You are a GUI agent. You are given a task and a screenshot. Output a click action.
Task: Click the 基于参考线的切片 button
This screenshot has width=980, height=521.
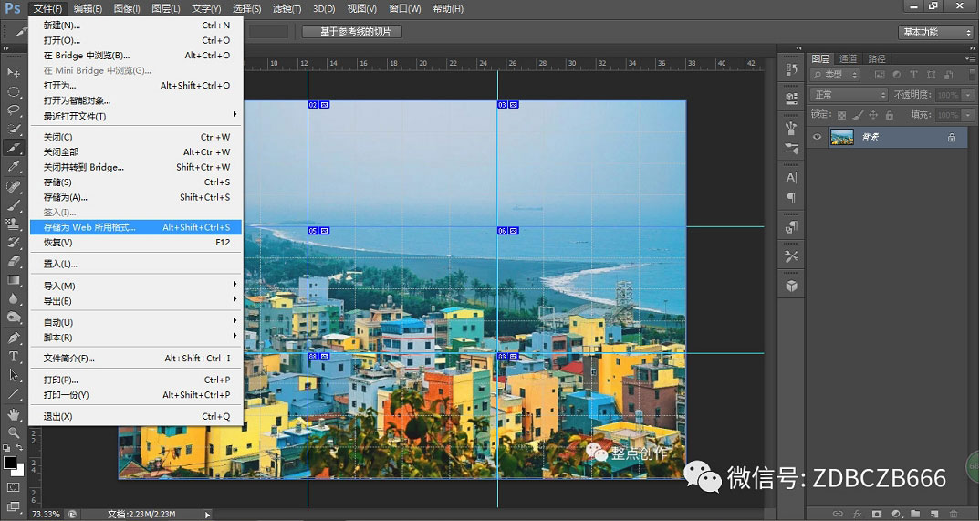tap(352, 32)
